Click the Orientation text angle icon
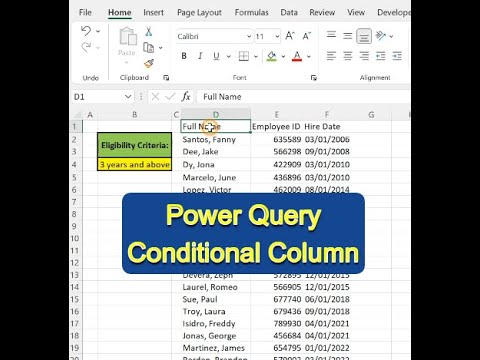This screenshot has height=360, width=480. (x=380, y=35)
